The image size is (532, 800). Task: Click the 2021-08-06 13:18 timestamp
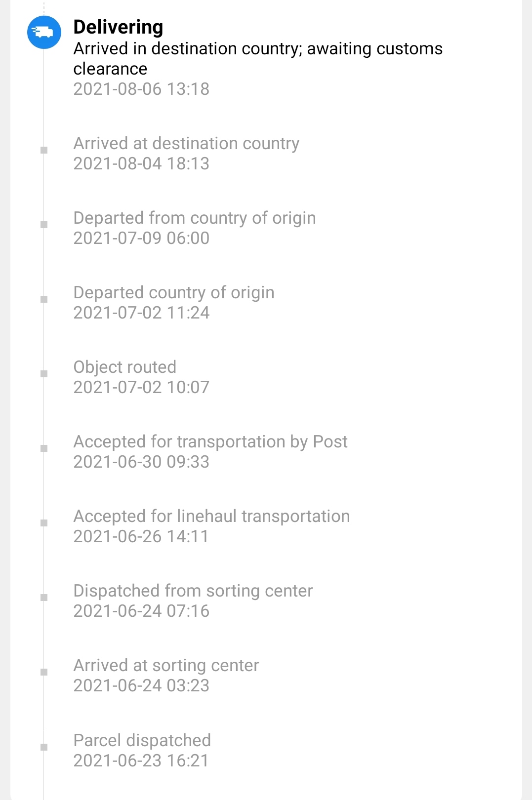tap(141, 89)
